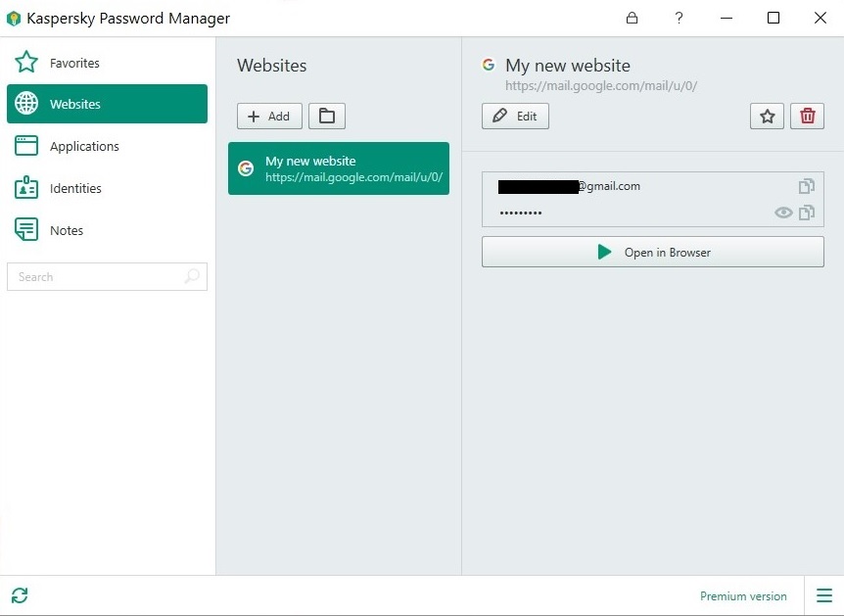This screenshot has height=616, width=844.
Task: Click the Premium version link
Action: pyautogui.click(x=743, y=596)
